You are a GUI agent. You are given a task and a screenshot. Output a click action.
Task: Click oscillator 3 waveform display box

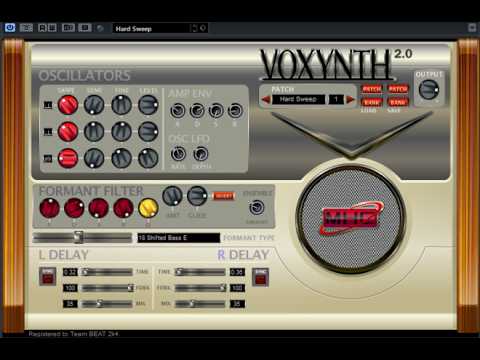[48, 158]
